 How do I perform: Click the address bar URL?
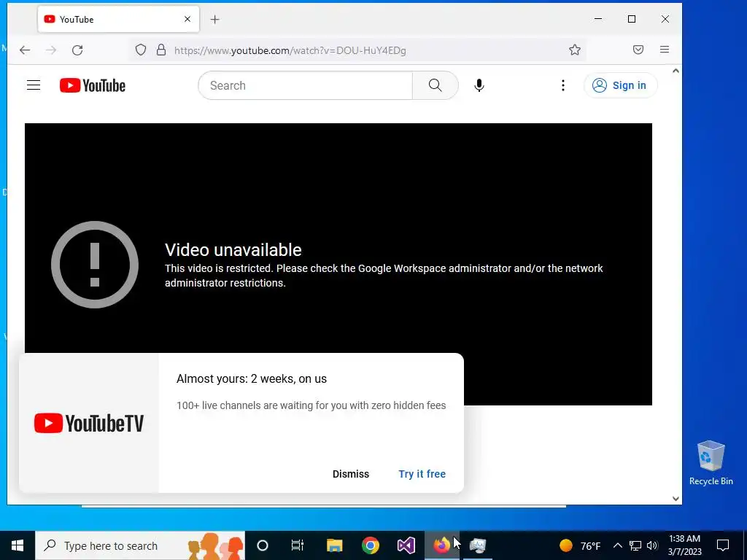click(x=290, y=50)
